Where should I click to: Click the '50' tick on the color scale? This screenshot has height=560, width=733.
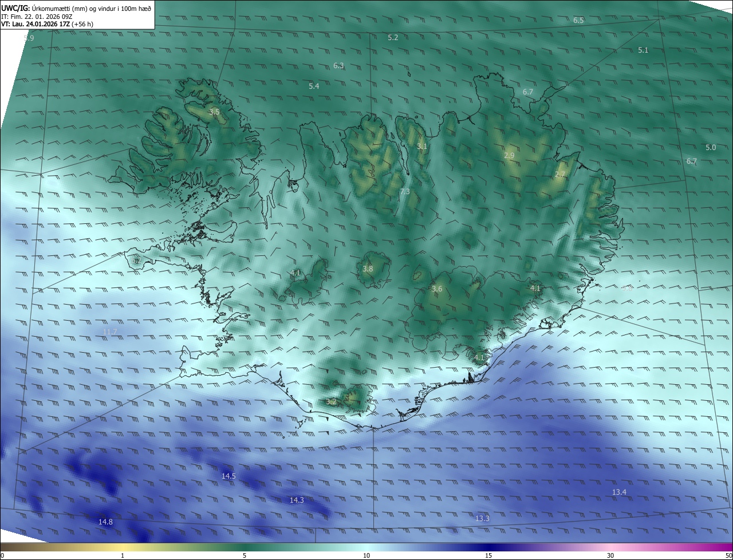728,555
